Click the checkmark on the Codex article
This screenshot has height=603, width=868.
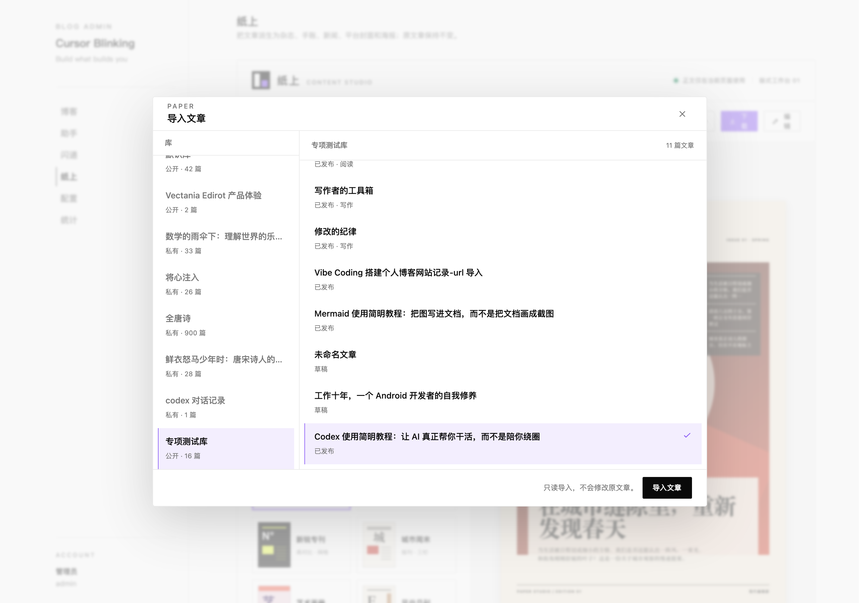(x=687, y=435)
